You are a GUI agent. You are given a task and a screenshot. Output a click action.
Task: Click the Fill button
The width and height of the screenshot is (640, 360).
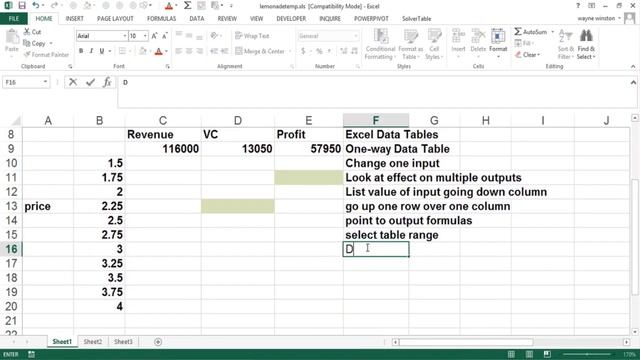tap(524, 43)
